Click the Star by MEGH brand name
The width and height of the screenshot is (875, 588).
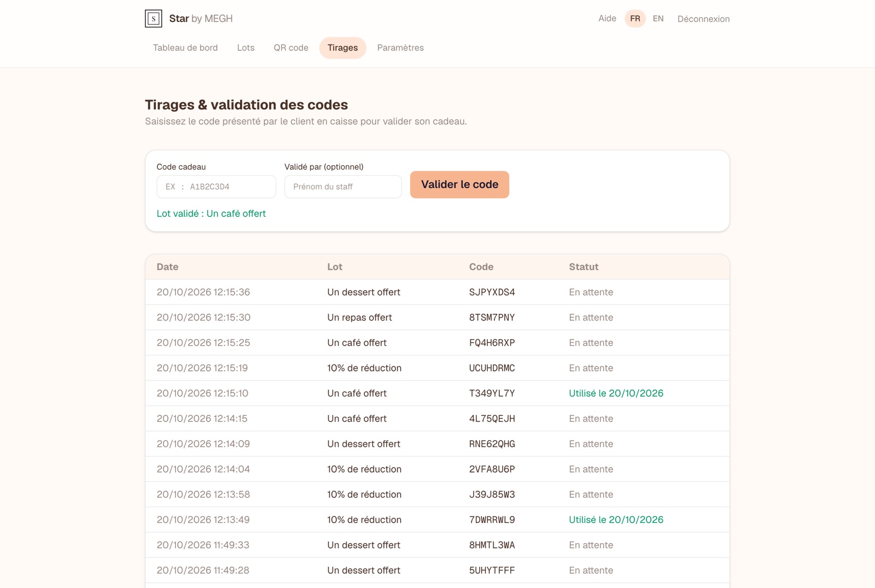[x=201, y=19]
